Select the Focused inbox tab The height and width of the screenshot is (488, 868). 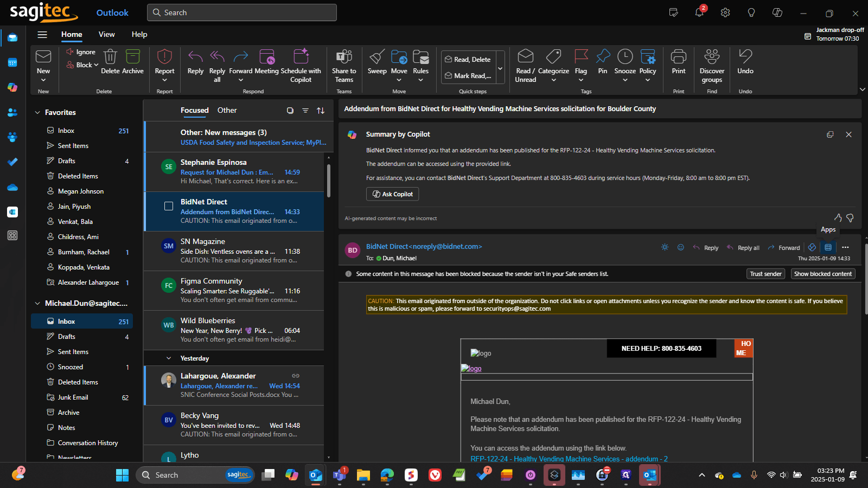click(195, 111)
